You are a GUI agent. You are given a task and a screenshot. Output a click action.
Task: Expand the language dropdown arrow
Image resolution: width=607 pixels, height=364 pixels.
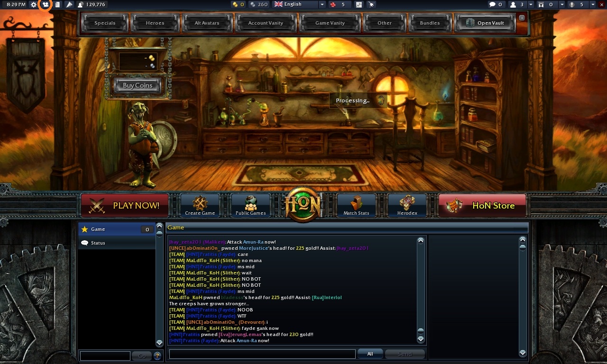pyautogui.click(x=322, y=4)
